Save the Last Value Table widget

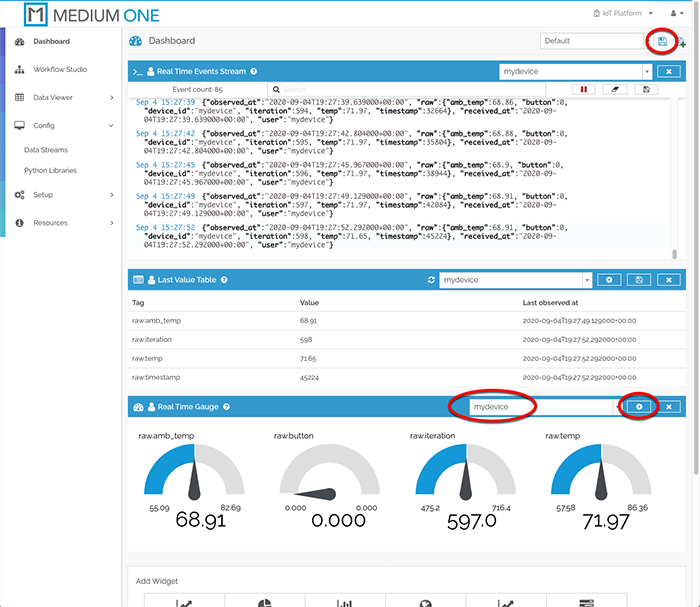[x=639, y=280]
